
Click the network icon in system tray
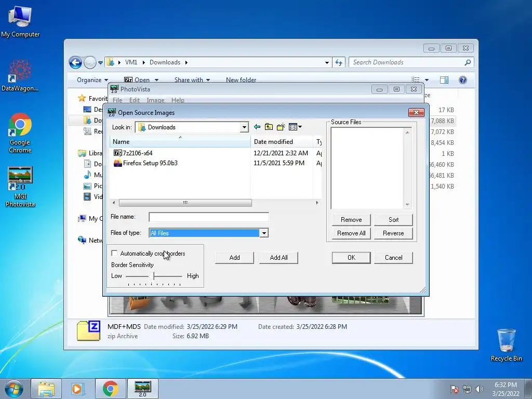tap(467, 389)
